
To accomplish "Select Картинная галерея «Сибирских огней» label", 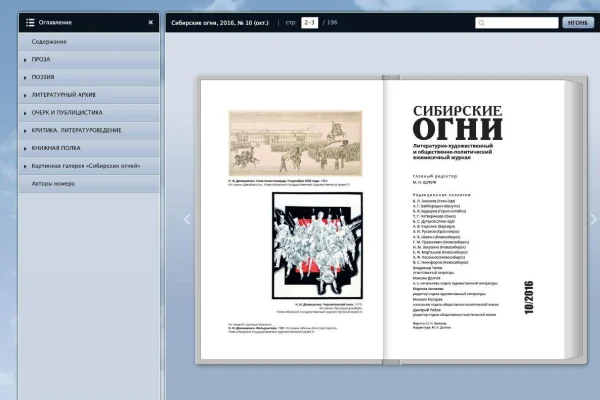I will click(x=86, y=166).
